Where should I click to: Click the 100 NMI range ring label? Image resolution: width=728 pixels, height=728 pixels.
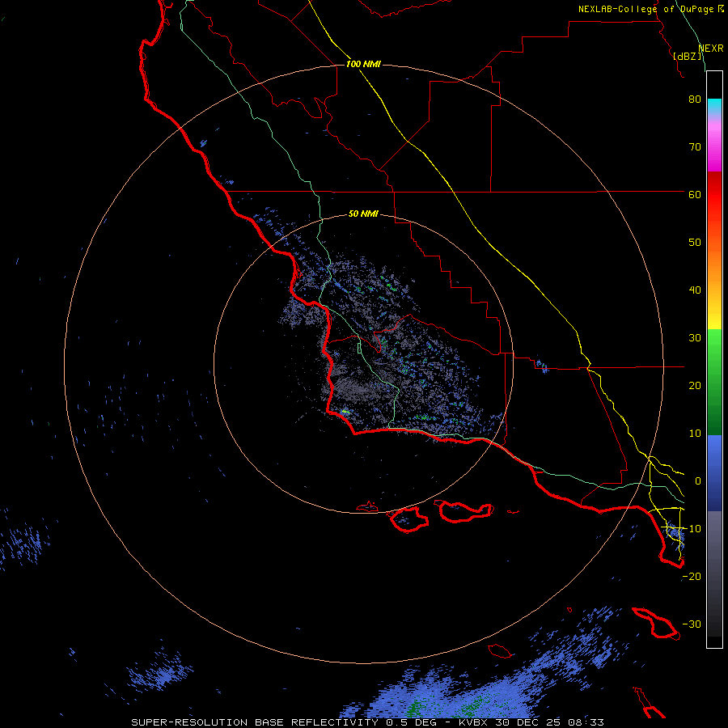pos(363,64)
